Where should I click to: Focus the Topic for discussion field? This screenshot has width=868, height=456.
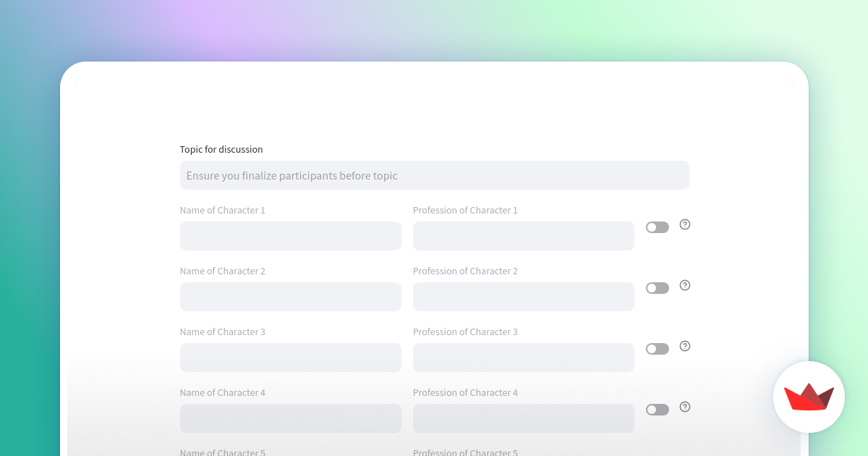point(435,175)
